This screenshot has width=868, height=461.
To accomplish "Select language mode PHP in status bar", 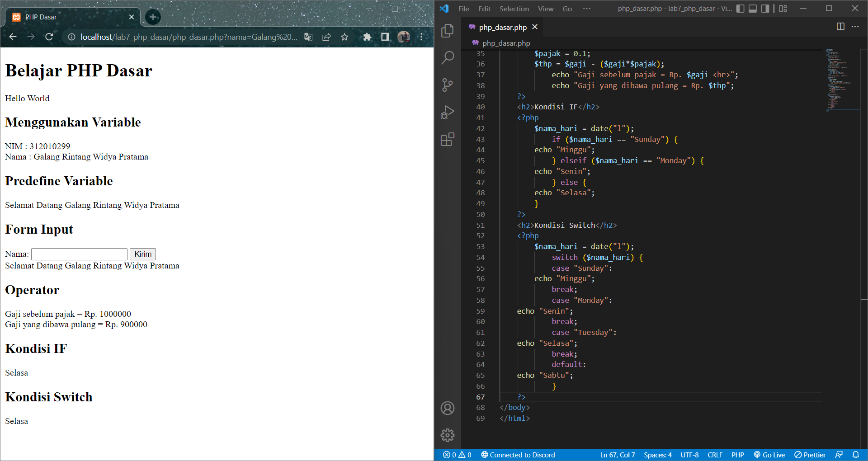I will 738,455.
